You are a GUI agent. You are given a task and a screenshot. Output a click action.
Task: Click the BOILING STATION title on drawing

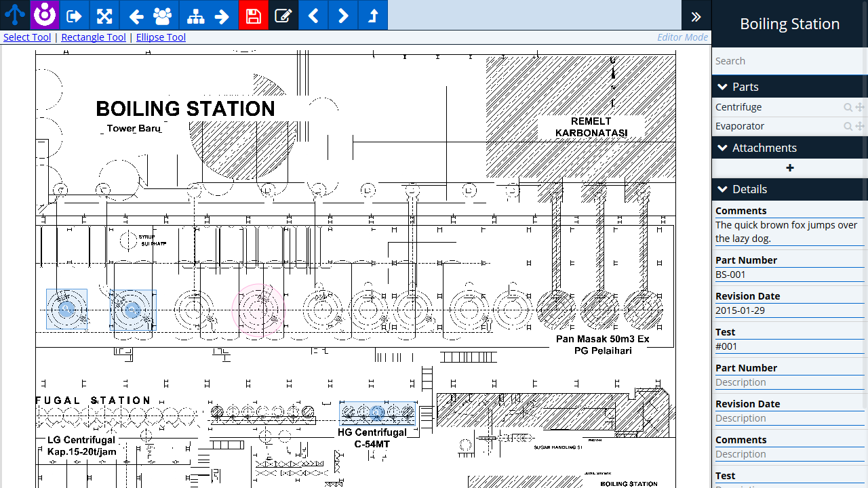pos(185,109)
